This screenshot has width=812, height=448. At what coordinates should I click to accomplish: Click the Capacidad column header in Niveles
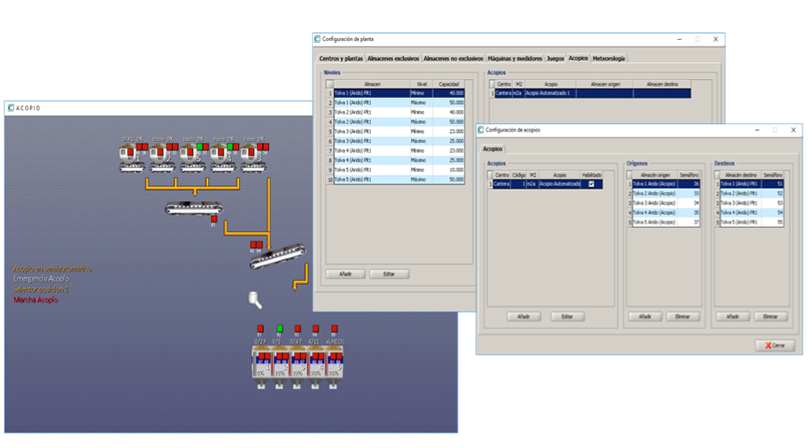point(449,85)
